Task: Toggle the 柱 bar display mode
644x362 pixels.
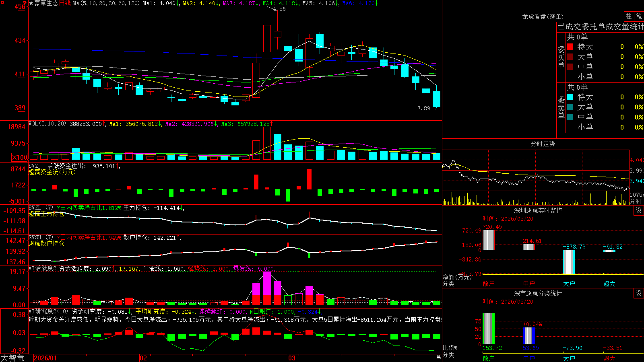Action: tap(629, 16)
